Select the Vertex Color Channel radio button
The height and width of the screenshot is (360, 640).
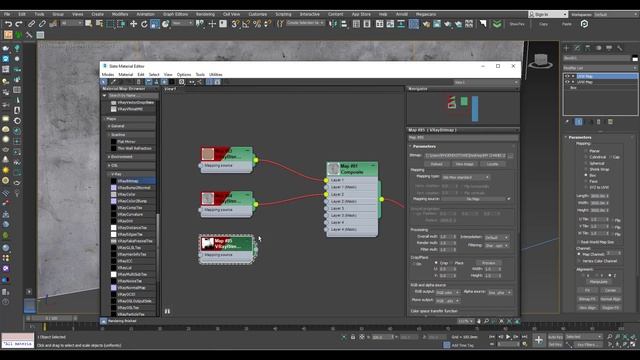579,261
